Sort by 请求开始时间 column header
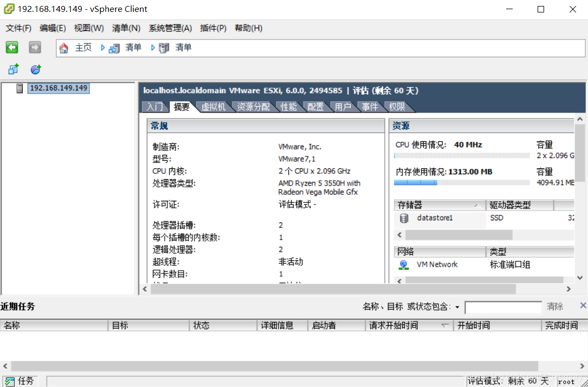The height and width of the screenshot is (387, 588). click(409, 325)
